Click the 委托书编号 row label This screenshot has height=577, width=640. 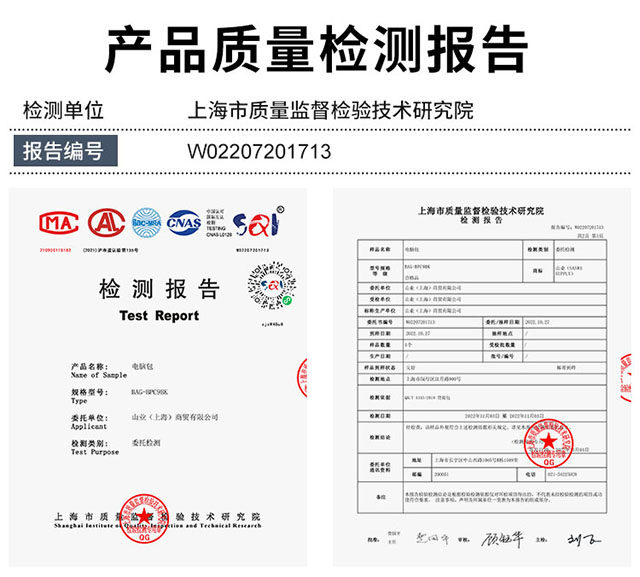click(380, 322)
